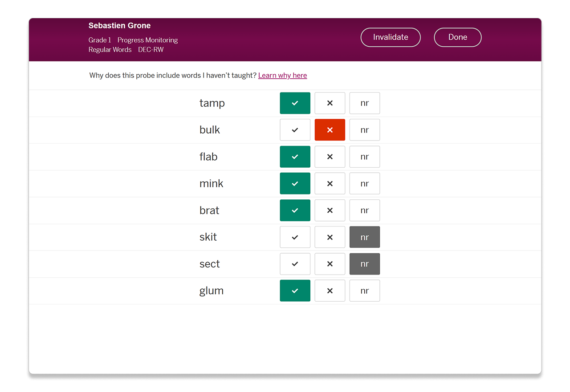Select the word 'sect' in list
Image resolution: width=570 pixels, height=392 pixels.
click(209, 264)
